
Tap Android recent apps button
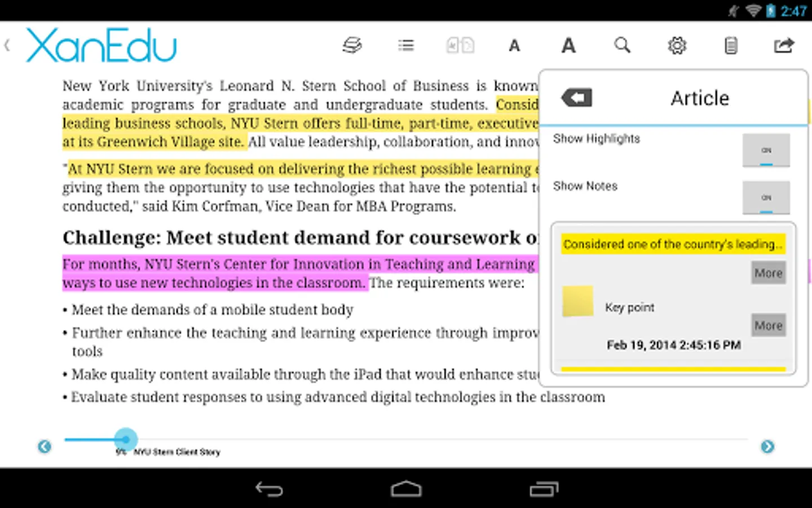click(x=544, y=489)
